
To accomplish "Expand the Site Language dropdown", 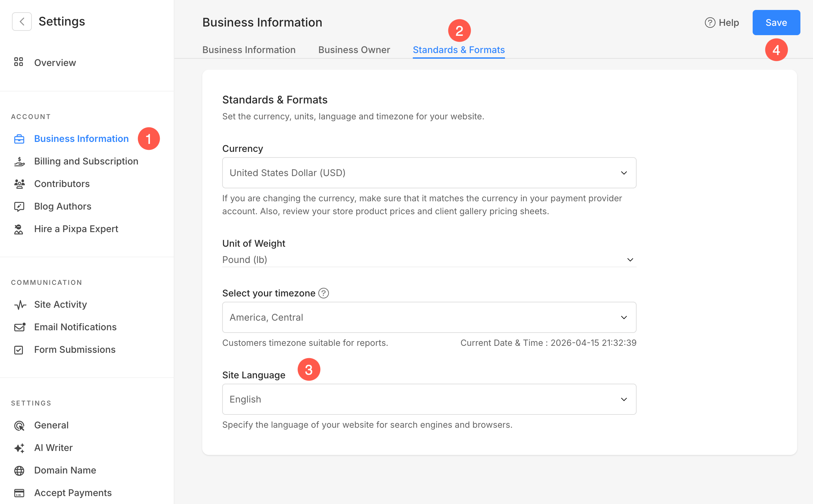I will pyautogui.click(x=429, y=399).
